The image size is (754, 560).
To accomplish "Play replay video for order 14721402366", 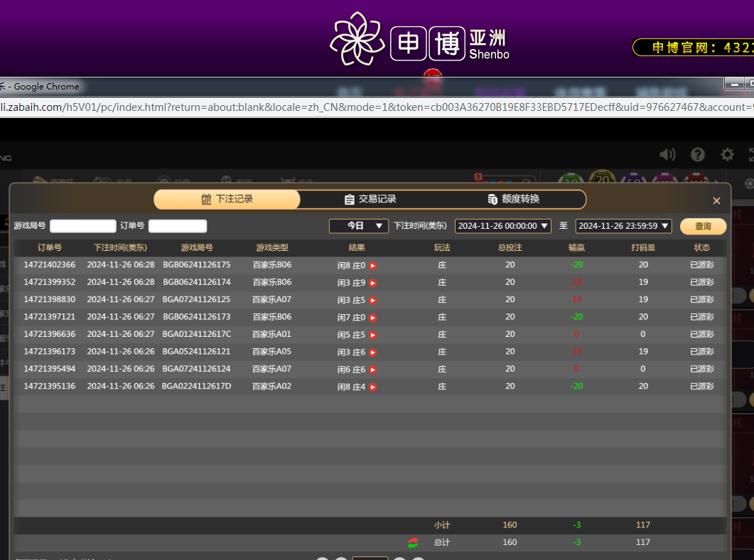I will pos(372,266).
